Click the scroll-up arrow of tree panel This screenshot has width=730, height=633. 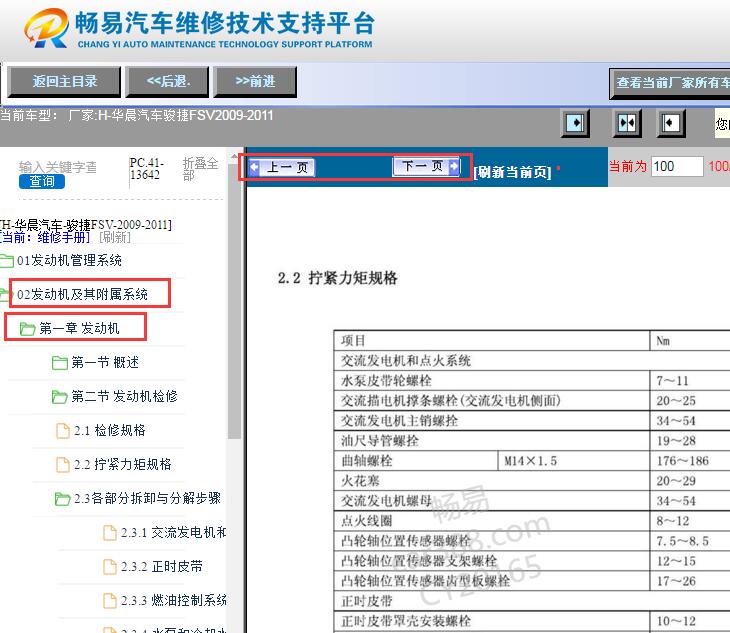point(234,155)
